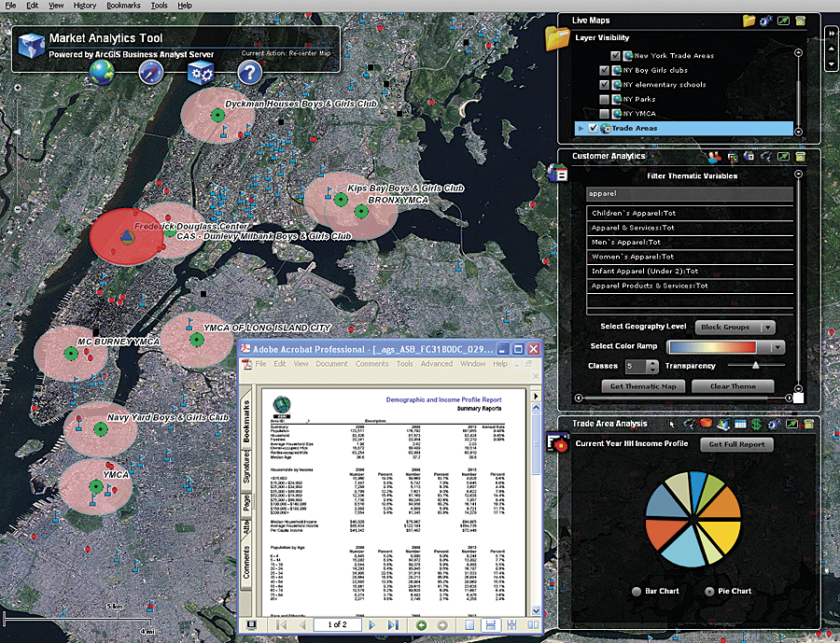Enable the NY Parks layer checkbox
Image resolution: width=840 pixels, height=643 pixels.
pos(604,99)
